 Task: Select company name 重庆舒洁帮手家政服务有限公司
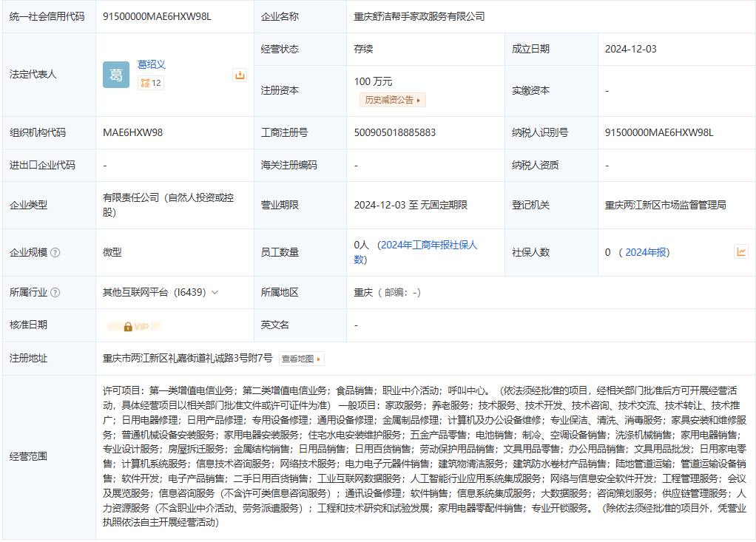419,16
